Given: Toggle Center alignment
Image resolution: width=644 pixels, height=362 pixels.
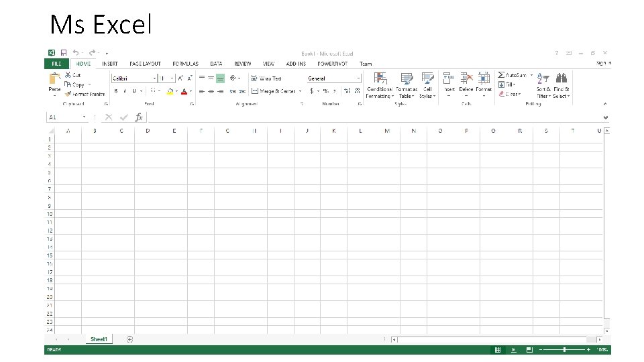Looking at the screenshot, I should point(211,91).
